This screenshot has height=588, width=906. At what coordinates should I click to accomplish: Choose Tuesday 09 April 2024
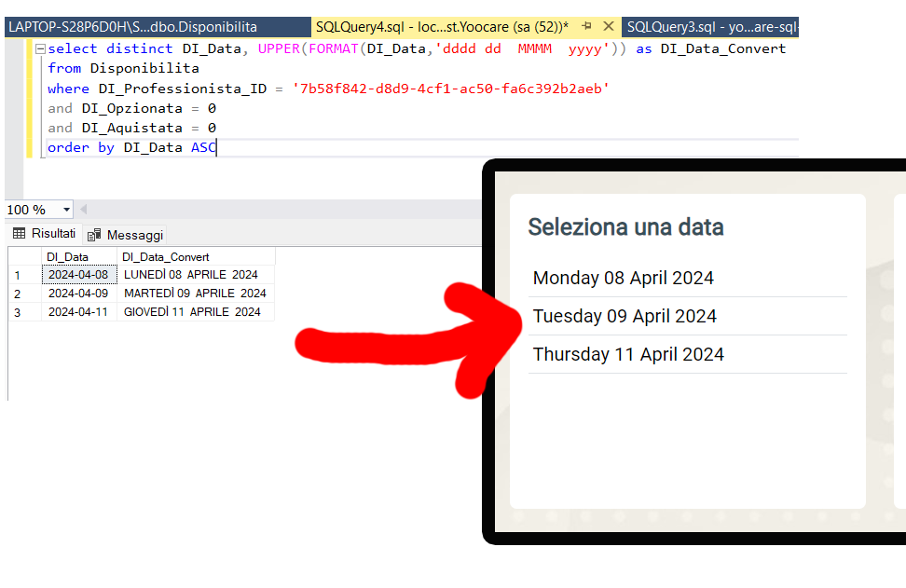625,316
